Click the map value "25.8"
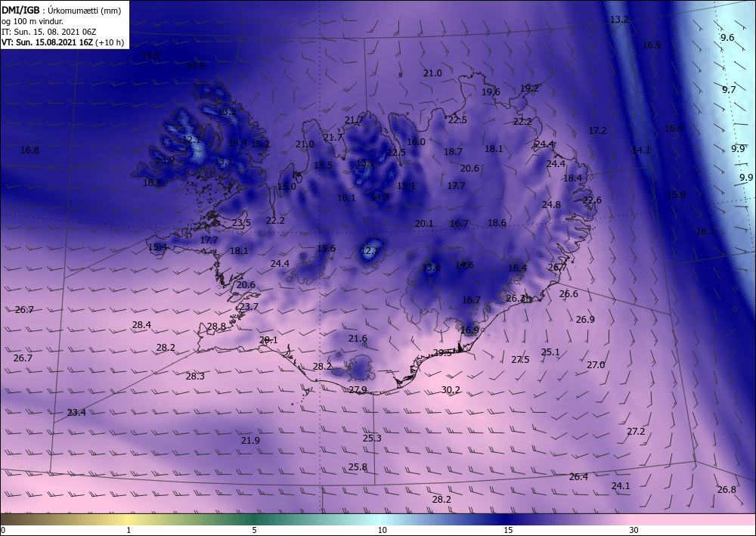Viewport: 756px width, 536px height. pos(358,467)
